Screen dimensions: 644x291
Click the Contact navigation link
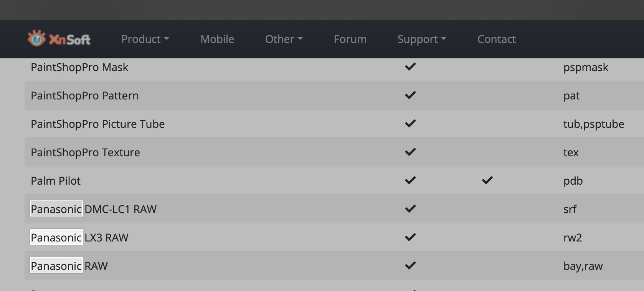[x=496, y=39]
